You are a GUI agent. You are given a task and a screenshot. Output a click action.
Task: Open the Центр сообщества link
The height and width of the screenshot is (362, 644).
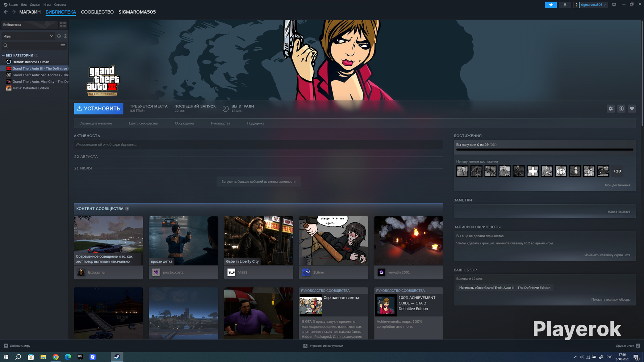(143, 123)
